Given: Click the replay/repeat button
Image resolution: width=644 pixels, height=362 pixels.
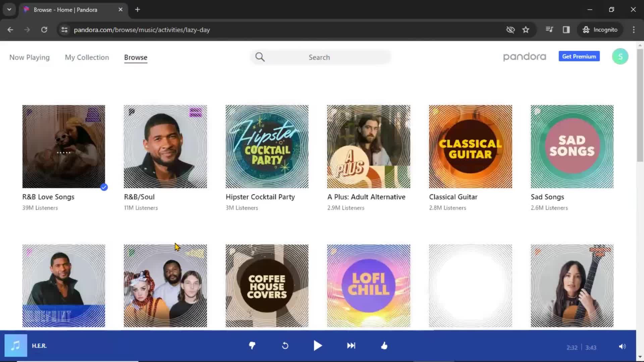Looking at the screenshot, I should click(x=285, y=346).
